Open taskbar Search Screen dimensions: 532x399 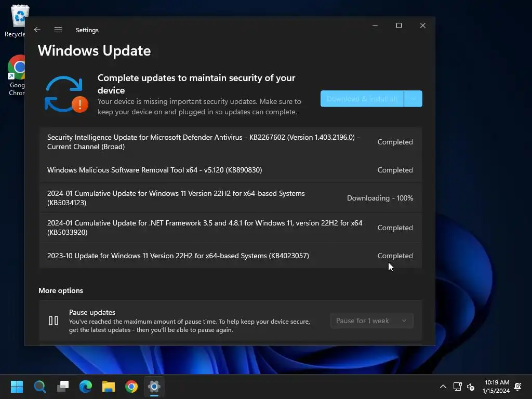coord(39,387)
